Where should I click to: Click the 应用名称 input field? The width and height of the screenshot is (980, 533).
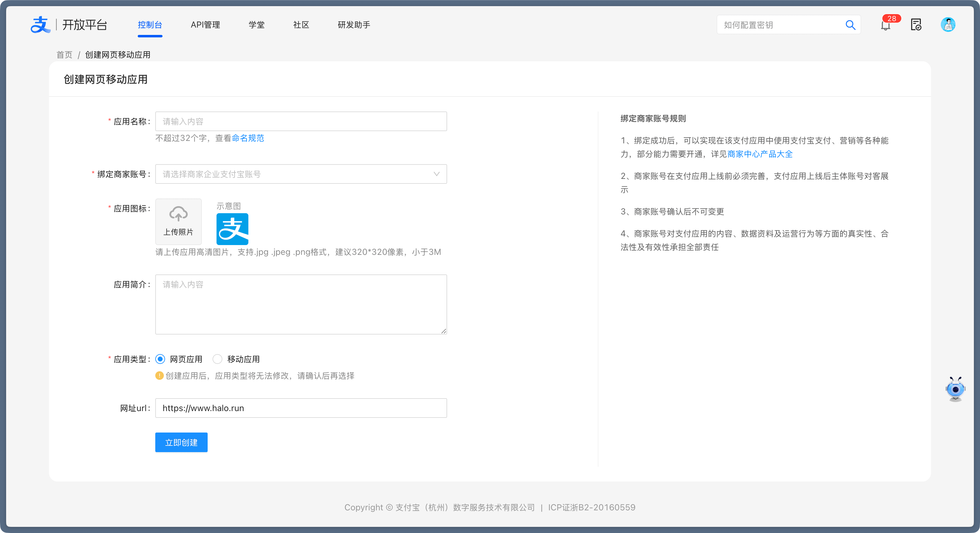click(x=300, y=121)
